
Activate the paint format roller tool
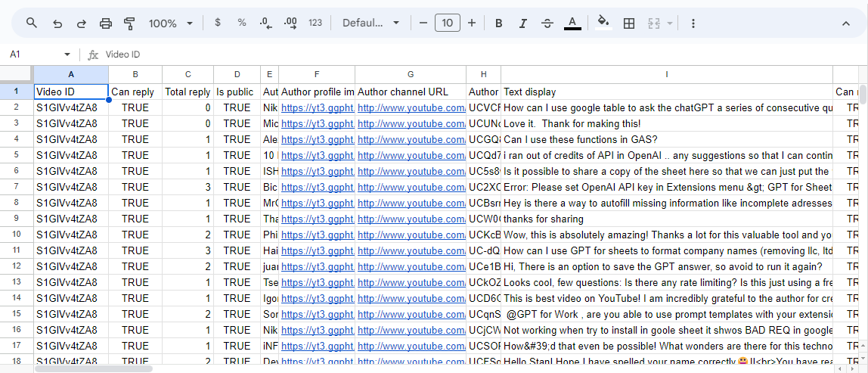coord(129,23)
